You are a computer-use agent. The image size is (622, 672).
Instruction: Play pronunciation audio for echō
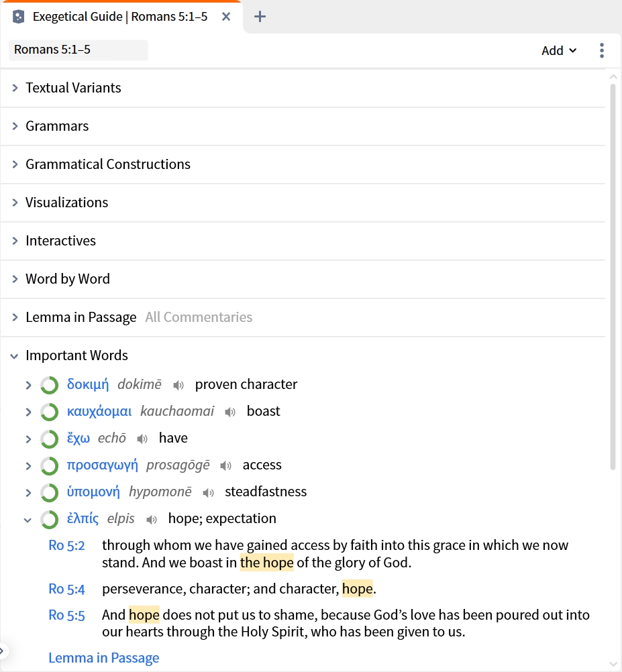point(142,439)
